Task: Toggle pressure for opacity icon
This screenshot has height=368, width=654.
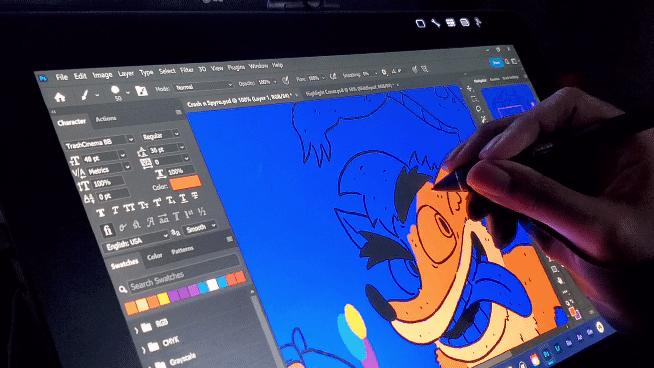Action: pos(286,81)
